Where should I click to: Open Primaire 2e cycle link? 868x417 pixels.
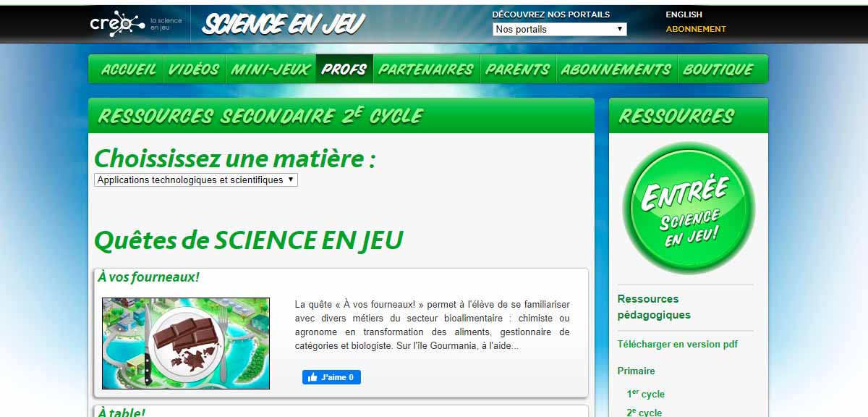644,412
